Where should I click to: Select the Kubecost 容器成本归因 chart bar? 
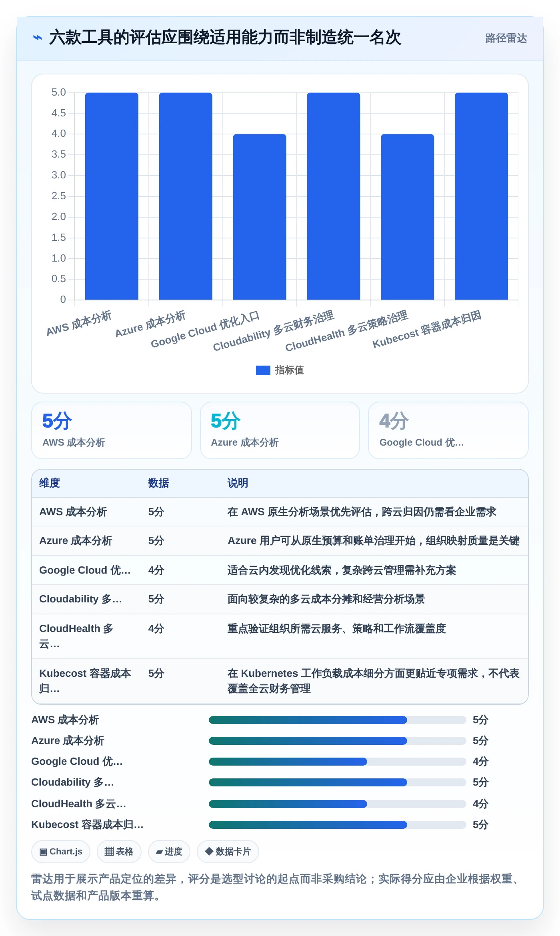[x=481, y=196]
